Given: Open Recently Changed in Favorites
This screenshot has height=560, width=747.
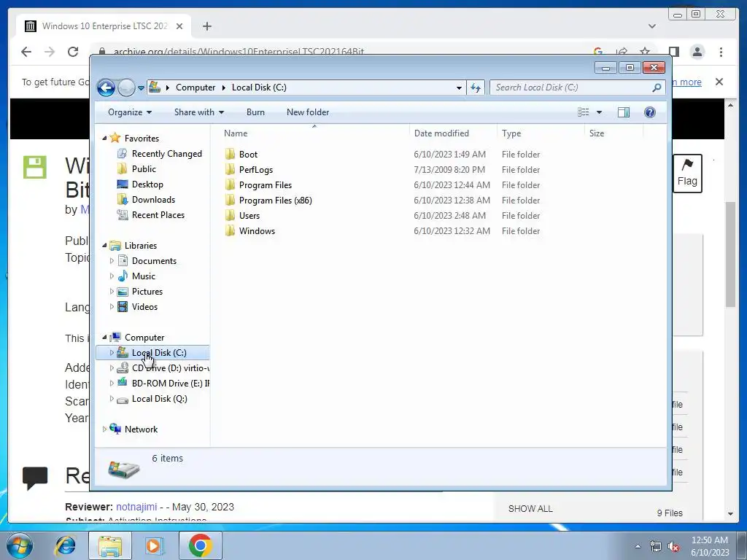Looking at the screenshot, I should pyautogui.click(x=167, y=154).
